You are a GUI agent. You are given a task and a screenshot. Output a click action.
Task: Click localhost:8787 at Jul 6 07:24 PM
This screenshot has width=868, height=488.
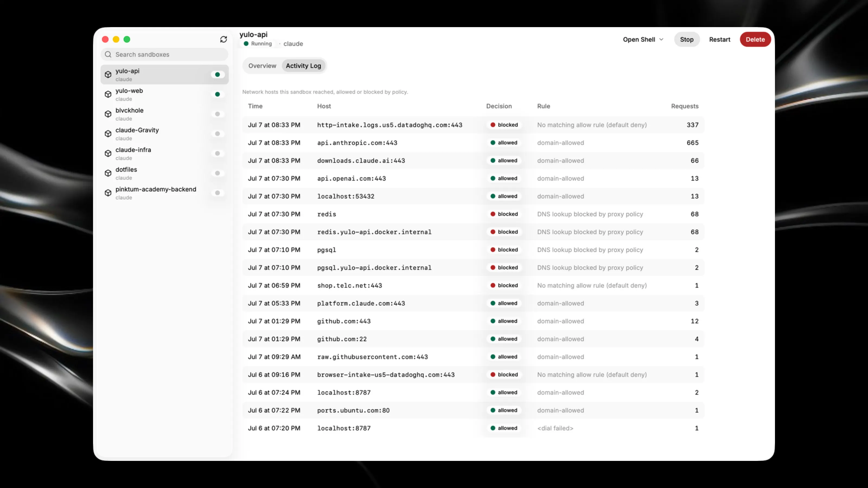tap(344, 393)
